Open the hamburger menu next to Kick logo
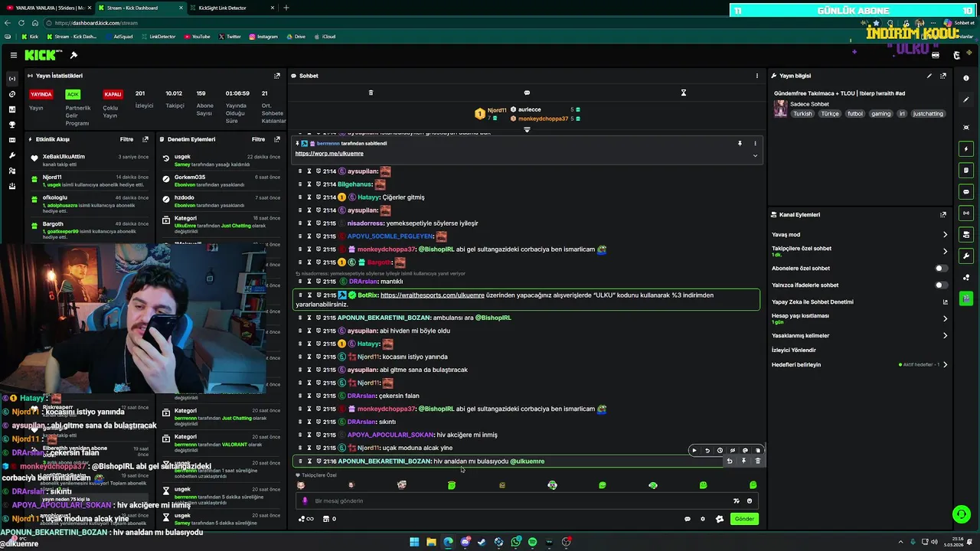Image resolution: width=980 pixels, height=551 pixels. pyautogui.click(x=14, y=55)
